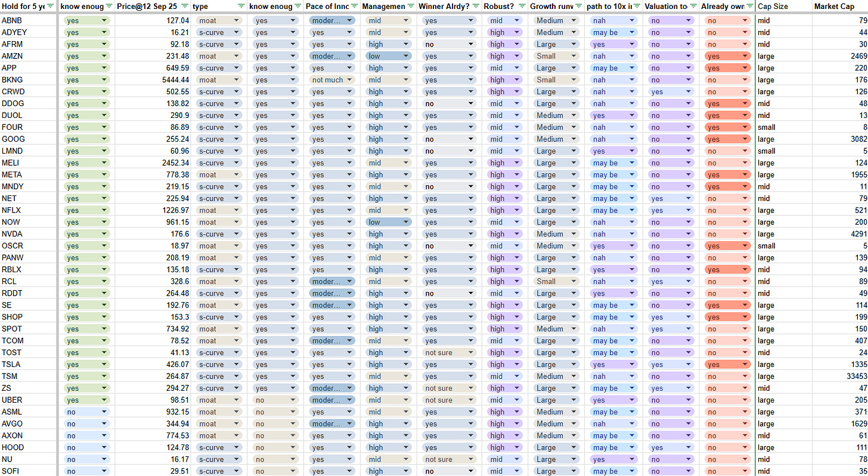Image resolution: width=868 pixels, height=476 pixels.
Task: Open ABNB row's 'moat' type dropdown
Action: point(219,20)
